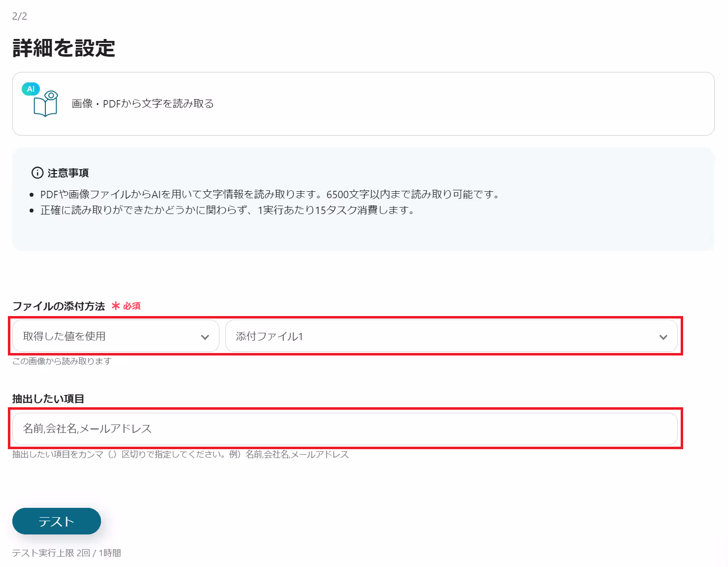Image resolution: width=728 pixels, height=567 pixels.
Task: Click the 画像・PDFから文字を読み取る card
Action: [363, 104]
